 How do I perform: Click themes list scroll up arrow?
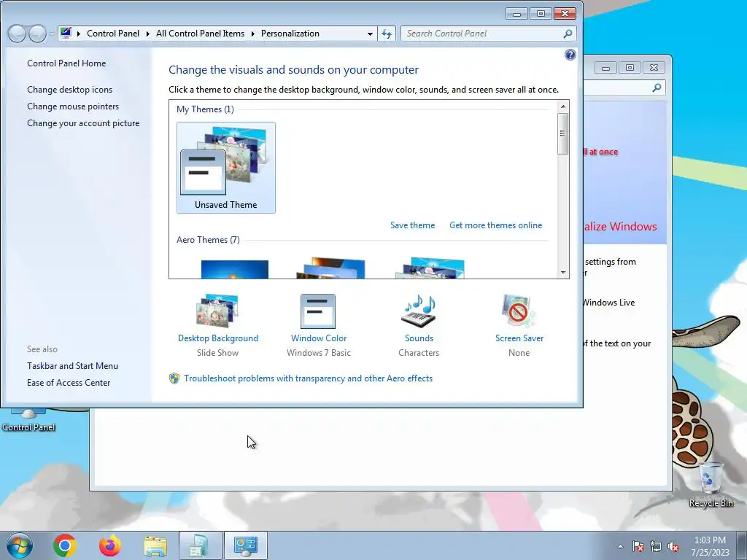point(563,106)
